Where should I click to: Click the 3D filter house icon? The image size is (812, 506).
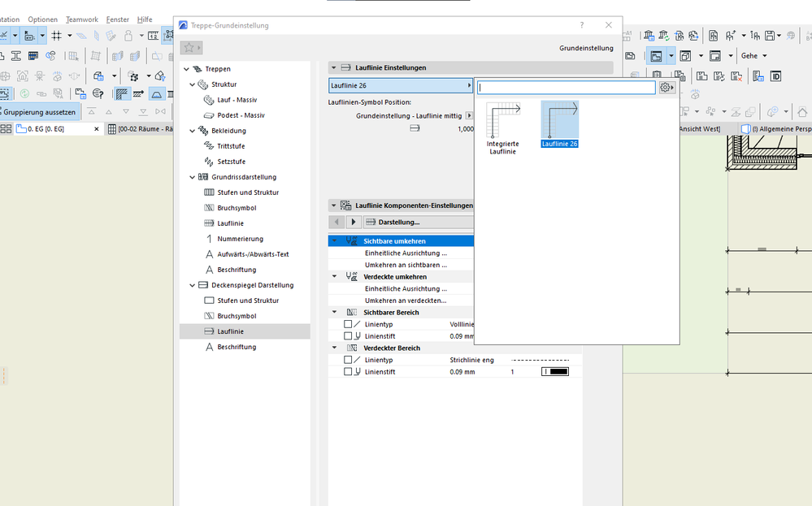[160, 76]
